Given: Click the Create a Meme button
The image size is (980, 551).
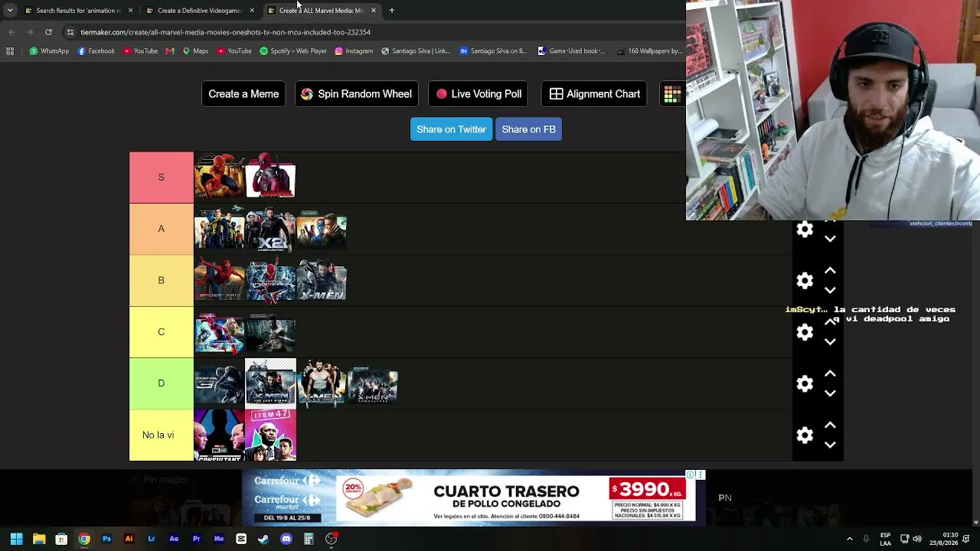Looking at the screenshot, I should point(243,94).
